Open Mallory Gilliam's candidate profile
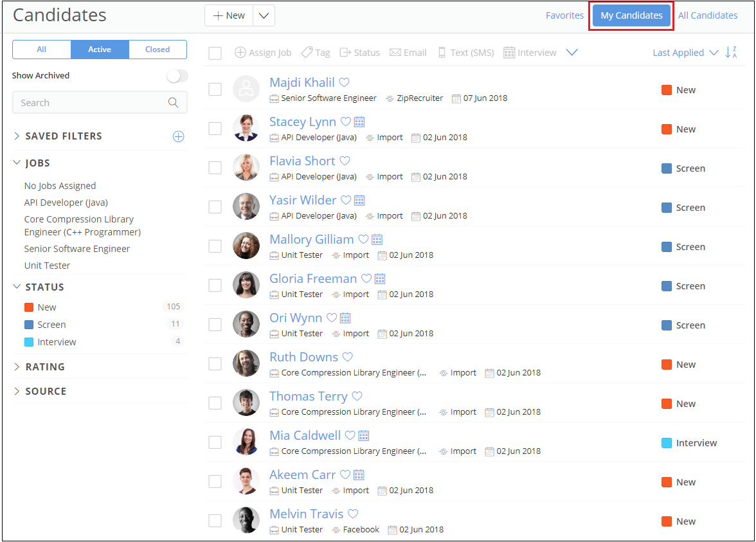Screen dimensions: 756x542 [311, 239]
